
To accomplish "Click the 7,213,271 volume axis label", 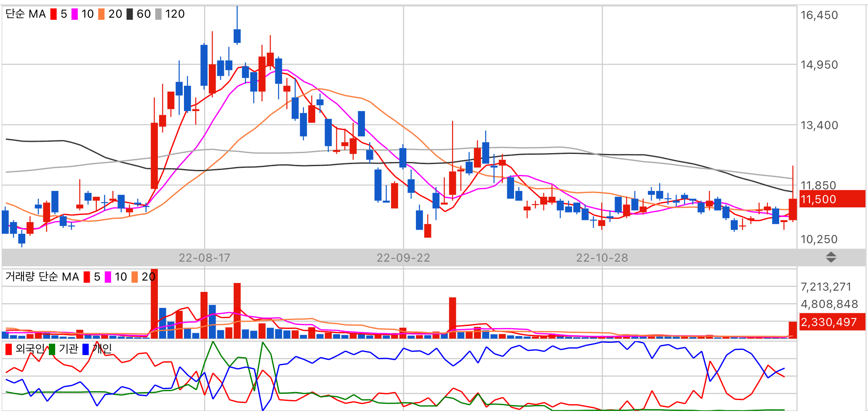I will (x=826, y=287).
